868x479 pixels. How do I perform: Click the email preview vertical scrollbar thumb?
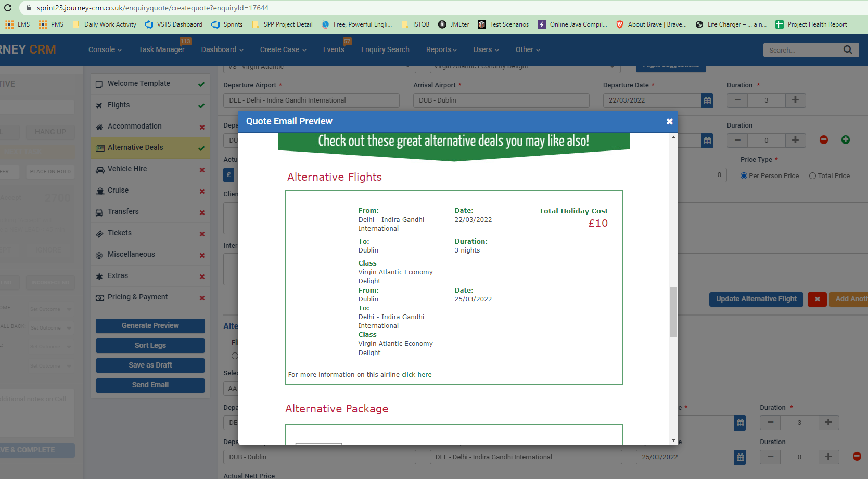pyautogui.click(x=673, y=312)
